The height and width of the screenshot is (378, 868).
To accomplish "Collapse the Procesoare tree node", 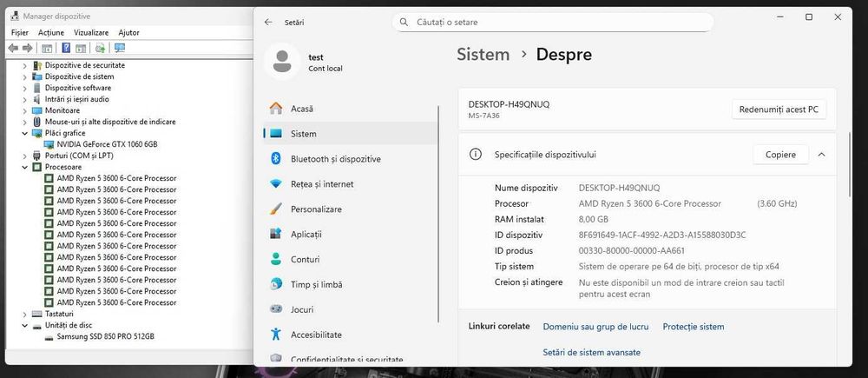I will click(x=24, y=167).
